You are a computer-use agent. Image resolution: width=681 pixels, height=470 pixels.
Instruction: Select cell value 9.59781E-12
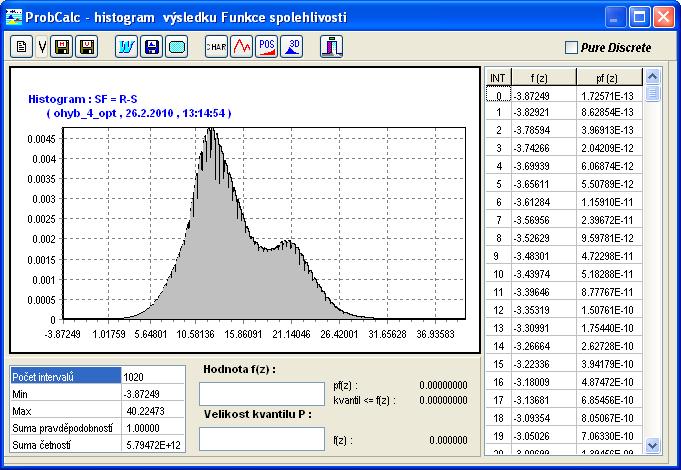tap(609, 238)
